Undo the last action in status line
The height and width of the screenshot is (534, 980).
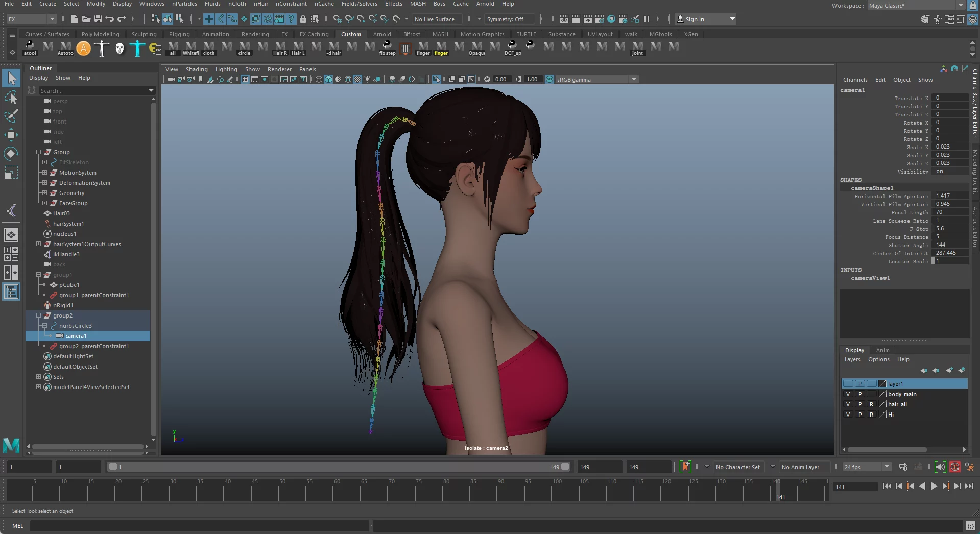(x=109, y=19)
